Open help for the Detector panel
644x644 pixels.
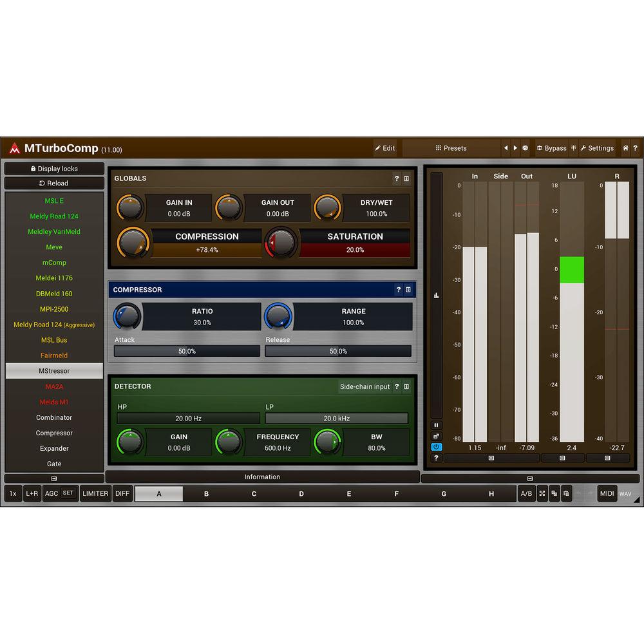point(397,386)
